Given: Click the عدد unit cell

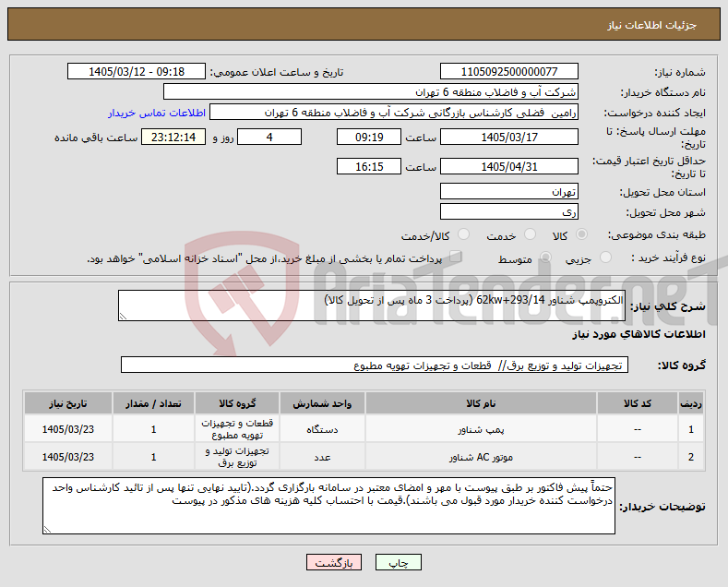Looking at the screenshot, I should point(322,457).
